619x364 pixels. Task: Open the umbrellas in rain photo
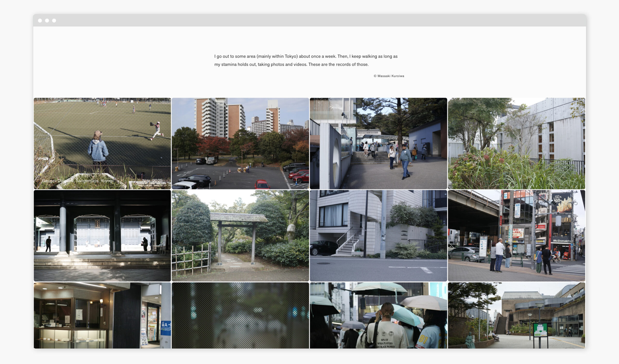(378, 315)
